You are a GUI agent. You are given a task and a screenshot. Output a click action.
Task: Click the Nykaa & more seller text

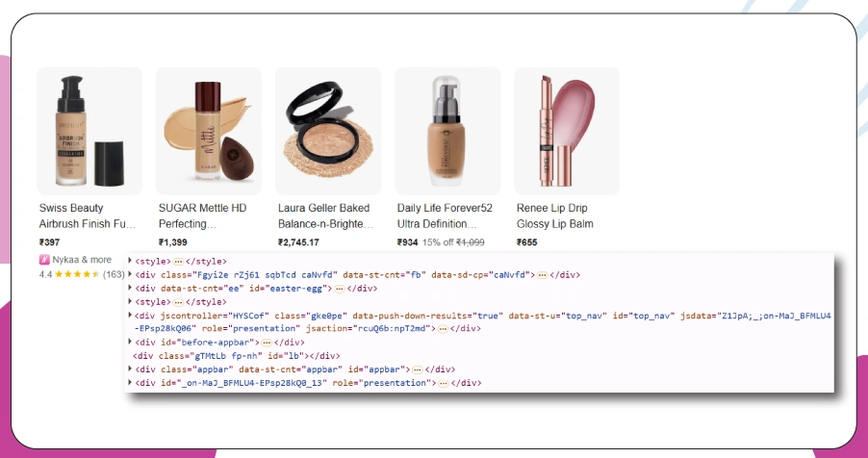(82, 260)
